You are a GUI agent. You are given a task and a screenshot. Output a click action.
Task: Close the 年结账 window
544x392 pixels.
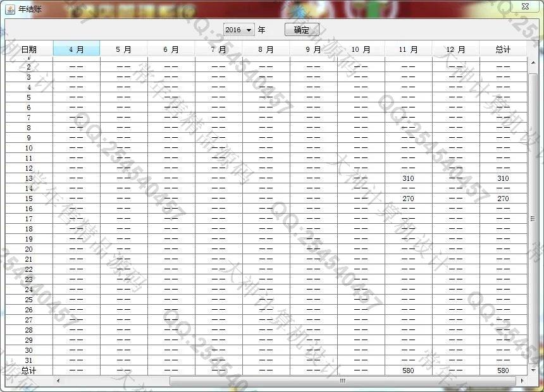525,6
